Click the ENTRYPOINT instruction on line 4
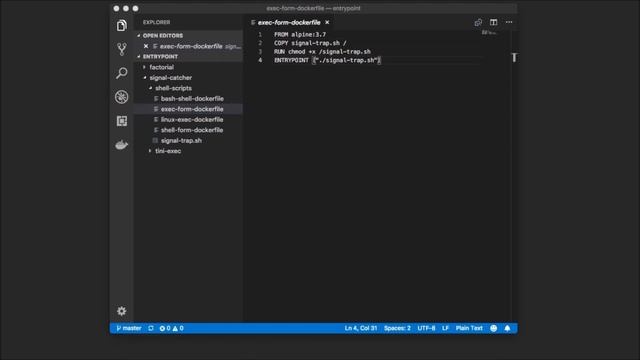 click(291, 60)
